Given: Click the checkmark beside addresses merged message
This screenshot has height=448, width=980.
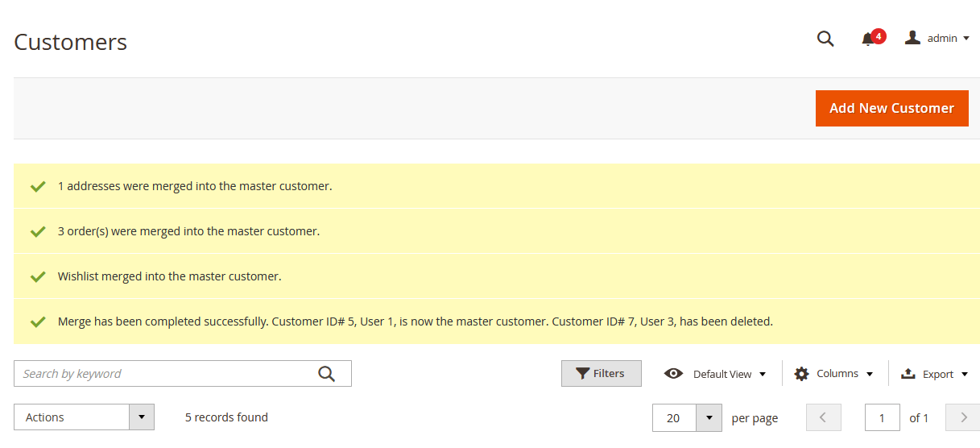Looking at the screenshot, I should (x=37, y=186).
